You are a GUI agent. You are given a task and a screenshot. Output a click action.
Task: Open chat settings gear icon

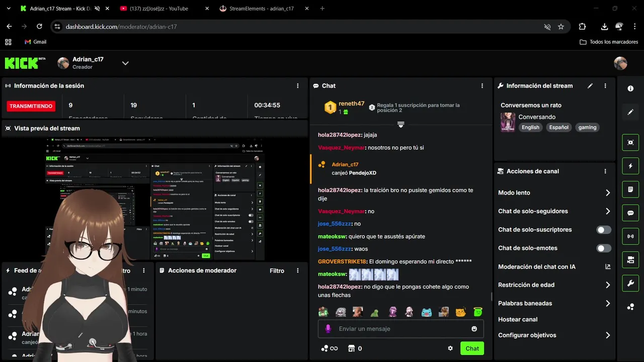[450, 348]
